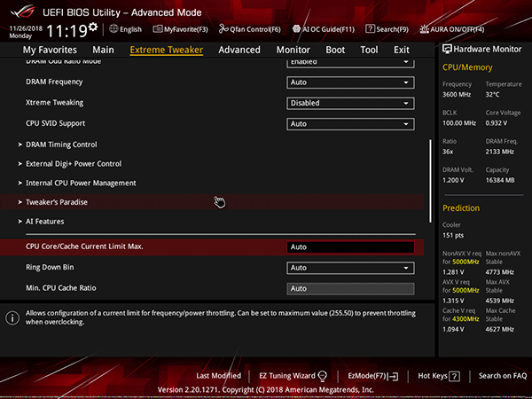The height and width of the screenshot is (399, 532).
Task: Switch to Advanced tab
Action: [239, 50]
